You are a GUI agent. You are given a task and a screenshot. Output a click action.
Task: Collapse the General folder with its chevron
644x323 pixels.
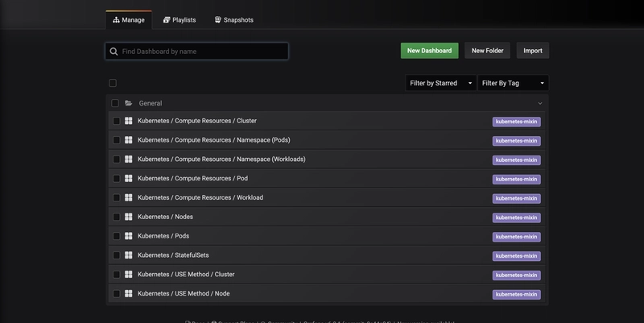coord(540,103)
